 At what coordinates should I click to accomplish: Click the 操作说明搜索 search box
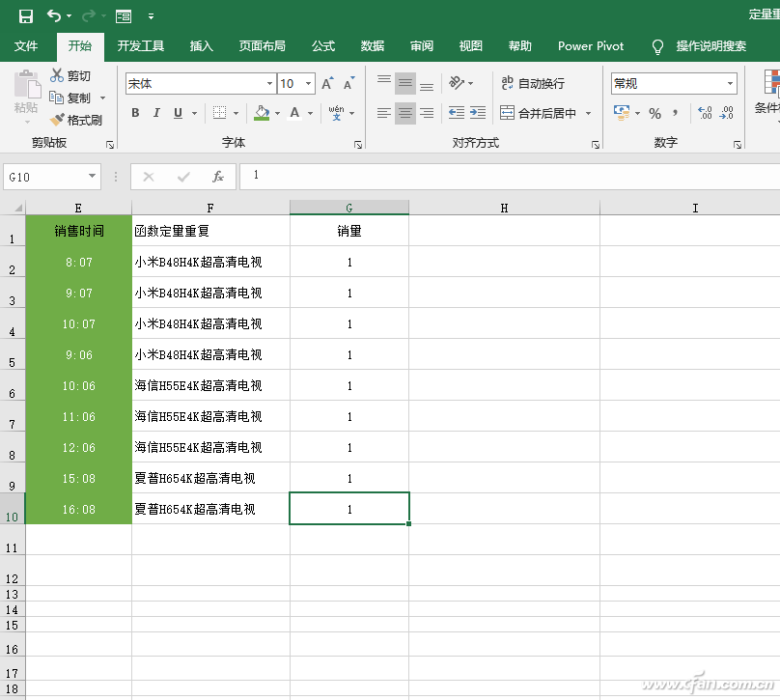click(710, 46)
